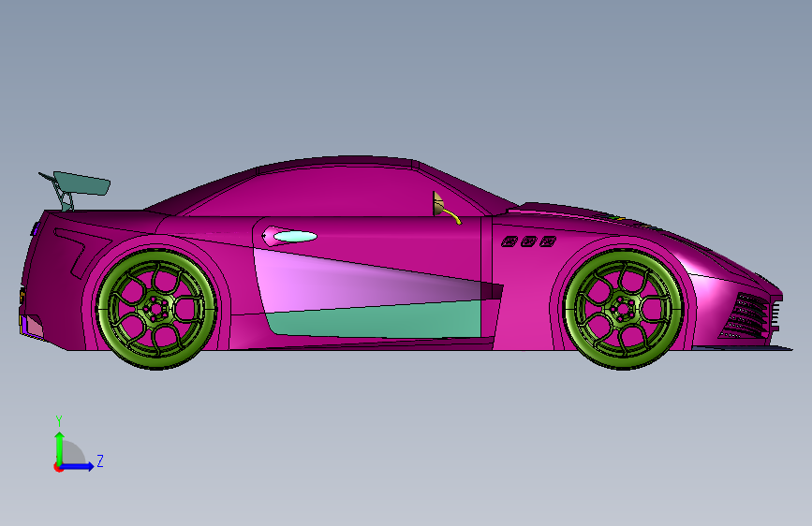Select the rear wheel of the car model

156,309
